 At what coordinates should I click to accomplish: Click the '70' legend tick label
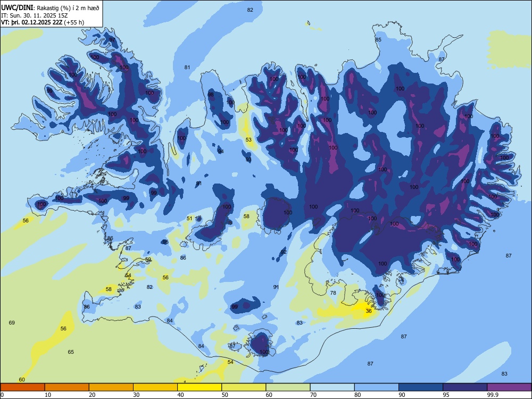(x=313, y=395)
